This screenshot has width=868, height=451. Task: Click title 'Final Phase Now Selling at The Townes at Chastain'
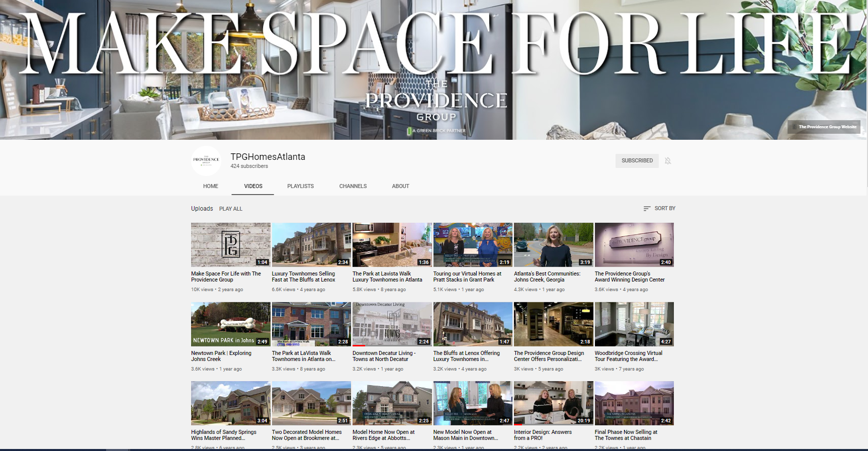[626, 435]
